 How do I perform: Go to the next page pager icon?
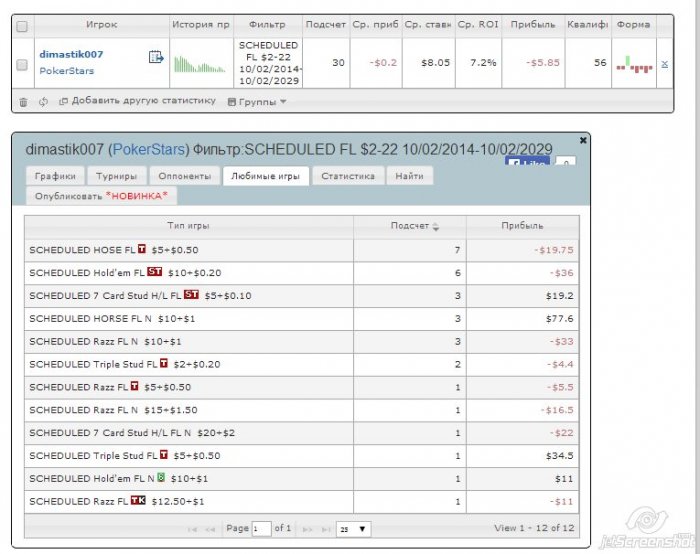pyautogui.click(x=307, y=529)
